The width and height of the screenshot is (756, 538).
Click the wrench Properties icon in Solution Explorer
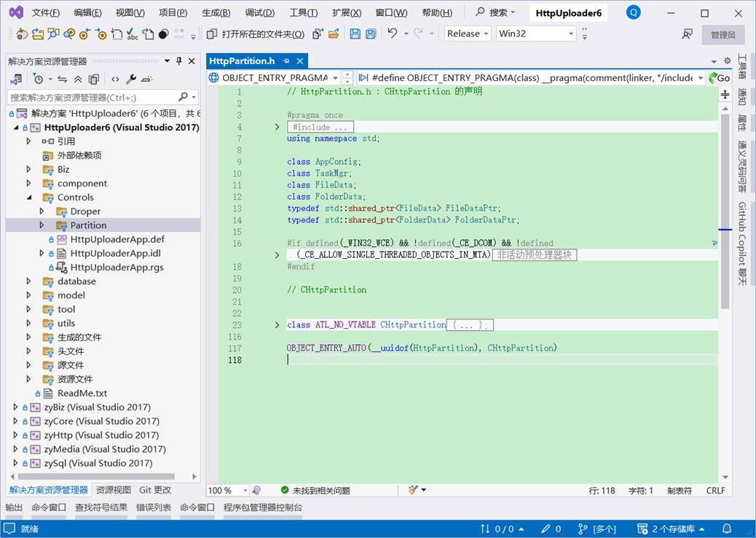(131, 79)
